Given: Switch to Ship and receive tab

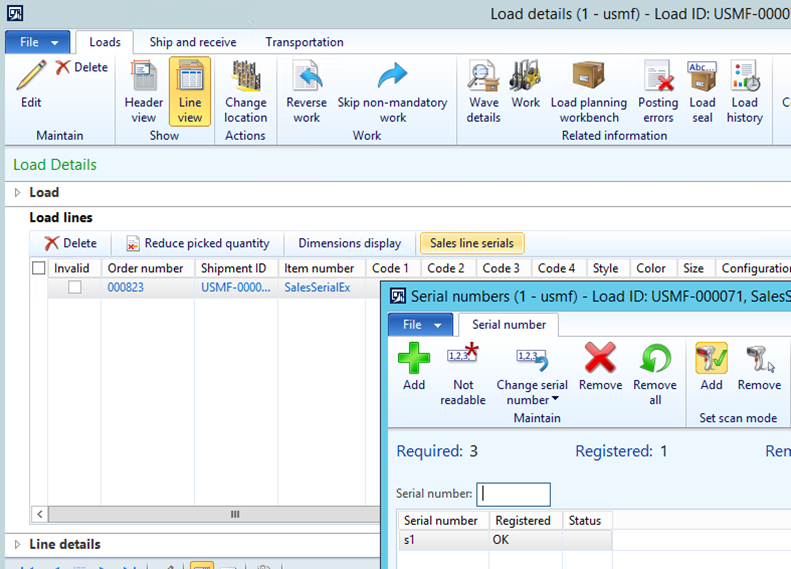Looking at the screenshot, I should tap(193, 42).
